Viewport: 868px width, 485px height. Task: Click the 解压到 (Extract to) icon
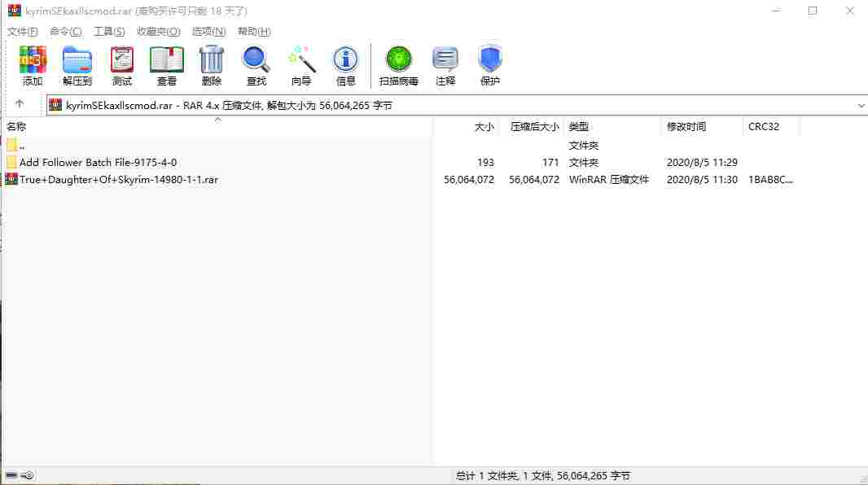[77, 65]
